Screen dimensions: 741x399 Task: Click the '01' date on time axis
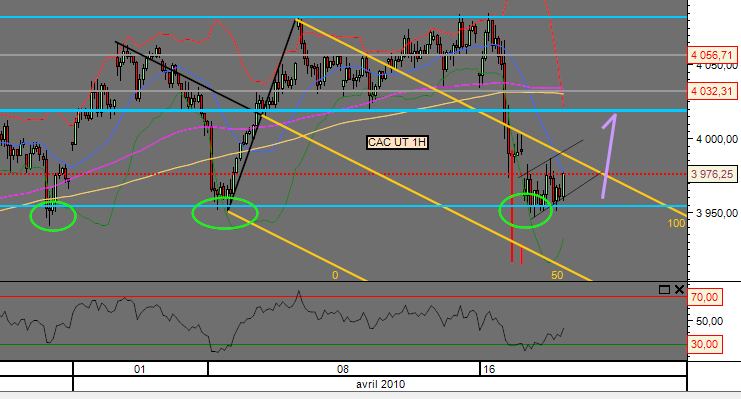[x=139, y=369]
